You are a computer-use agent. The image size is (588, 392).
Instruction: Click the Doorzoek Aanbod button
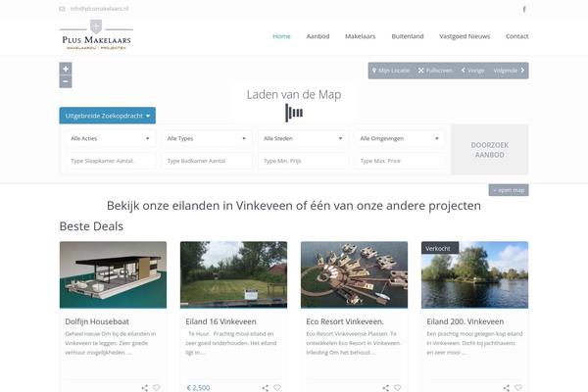pos(489,150)
